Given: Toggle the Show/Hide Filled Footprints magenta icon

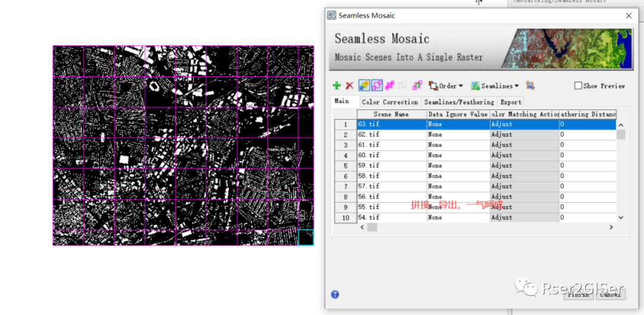Looking at the screenshot, I should click(x=390, y=85).
